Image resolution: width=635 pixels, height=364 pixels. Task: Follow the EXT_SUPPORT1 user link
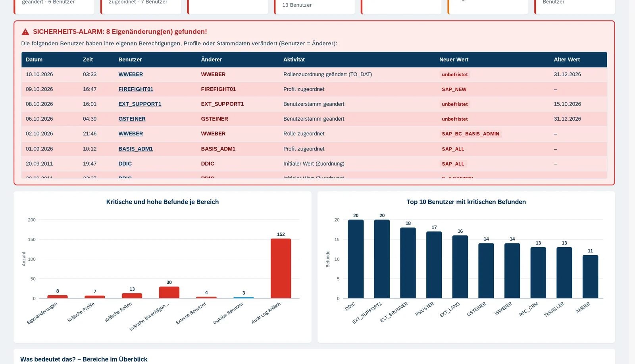tap(140, 104)
